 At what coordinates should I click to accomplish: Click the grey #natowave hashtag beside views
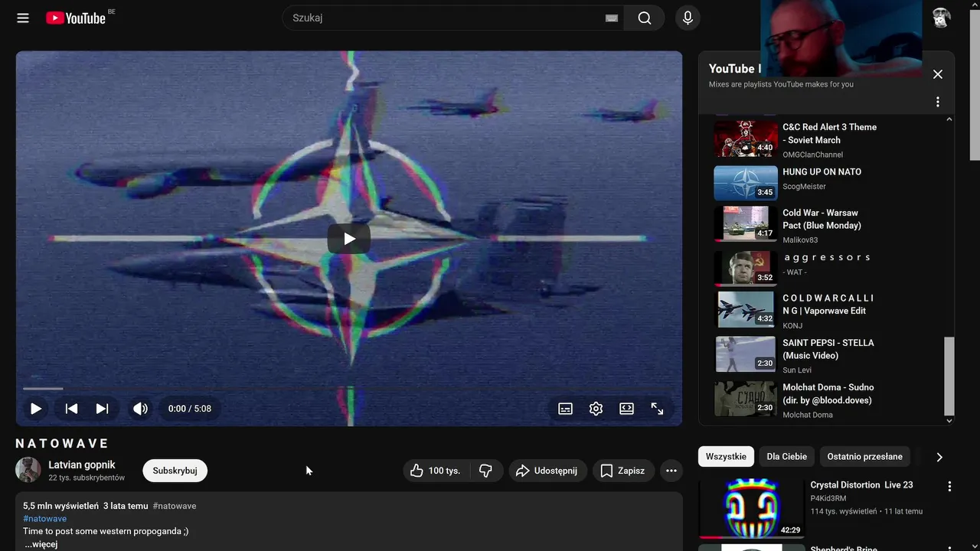[x=175, y=506]
